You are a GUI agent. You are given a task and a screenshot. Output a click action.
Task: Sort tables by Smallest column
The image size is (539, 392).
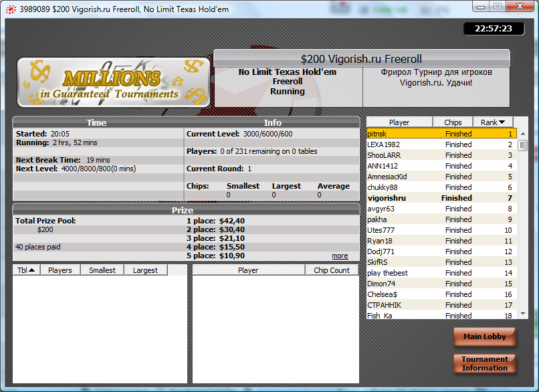point(102,270)
